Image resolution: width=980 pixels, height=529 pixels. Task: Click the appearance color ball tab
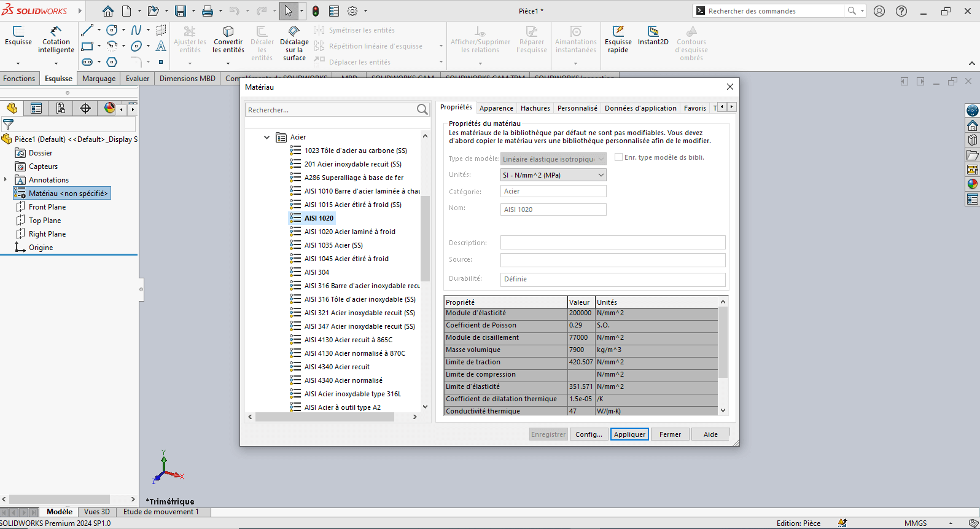pyautogui.click(x=109, y=108)
